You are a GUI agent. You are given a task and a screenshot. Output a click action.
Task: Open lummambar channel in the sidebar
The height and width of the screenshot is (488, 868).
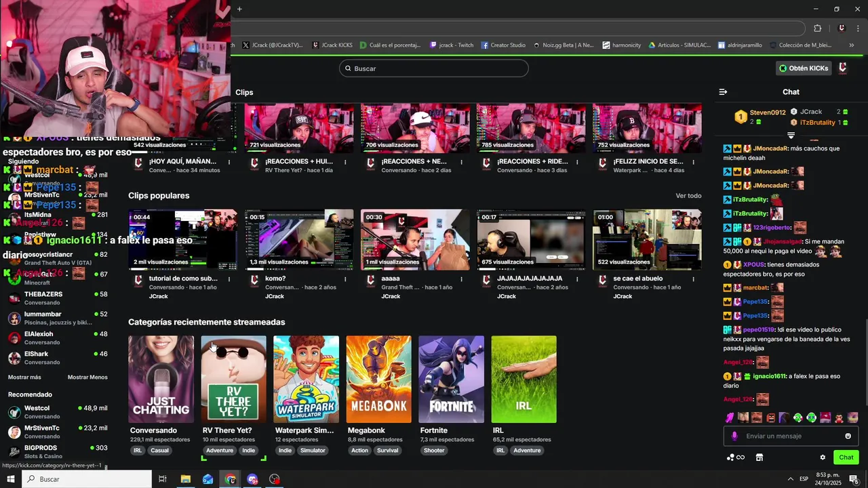(x=58, y=318)
